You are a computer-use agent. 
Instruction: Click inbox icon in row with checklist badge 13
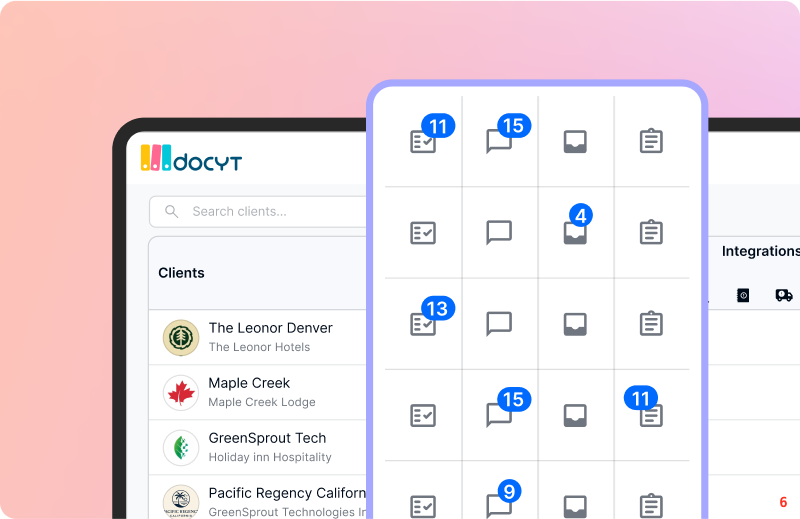(575, 324)
